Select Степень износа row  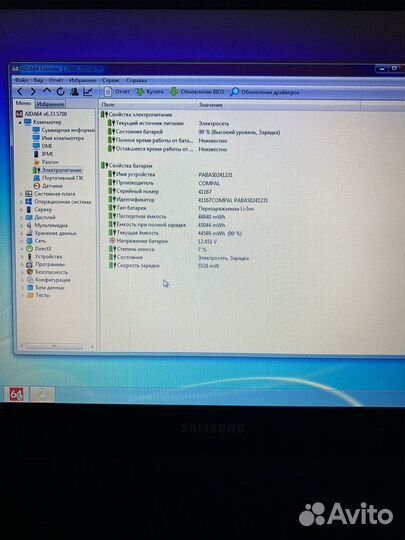157,249
